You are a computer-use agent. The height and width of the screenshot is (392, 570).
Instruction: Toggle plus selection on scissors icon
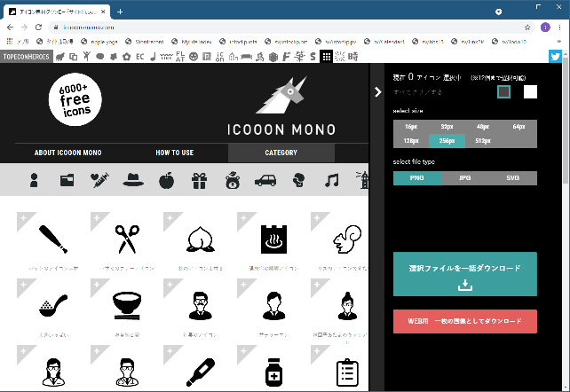(x=97, y=218)
